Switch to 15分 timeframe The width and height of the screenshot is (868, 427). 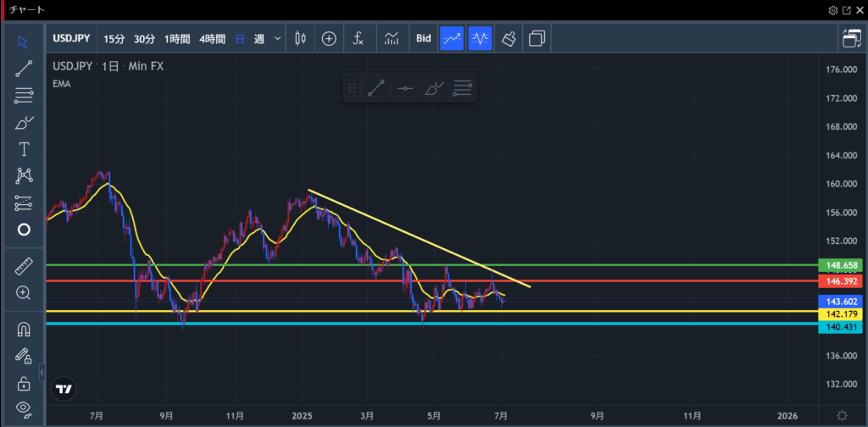[x=114, y=39]
